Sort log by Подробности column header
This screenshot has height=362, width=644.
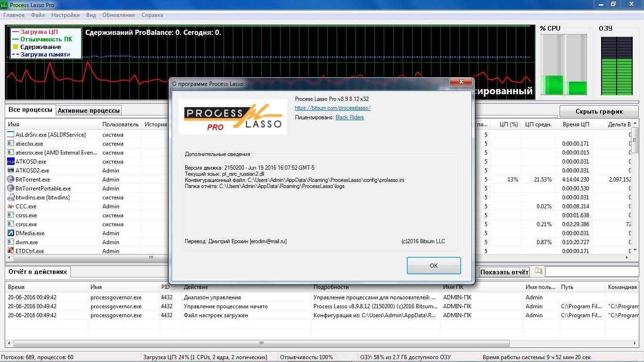coord(376,287)
